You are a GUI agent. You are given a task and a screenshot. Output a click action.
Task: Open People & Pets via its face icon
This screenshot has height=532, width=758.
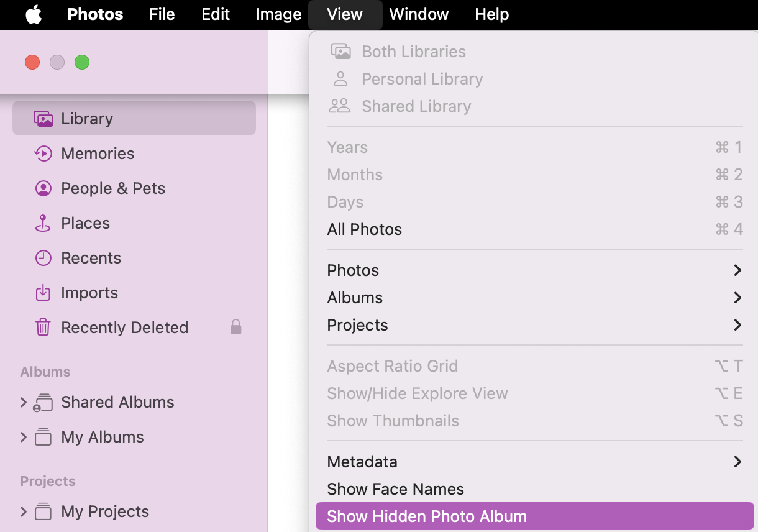42,188
